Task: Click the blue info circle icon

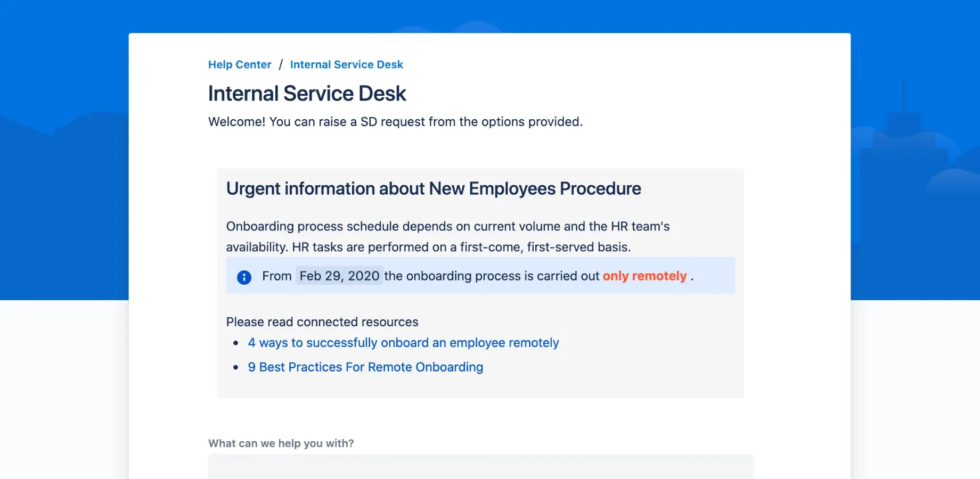Action: (x=244, y=277)
